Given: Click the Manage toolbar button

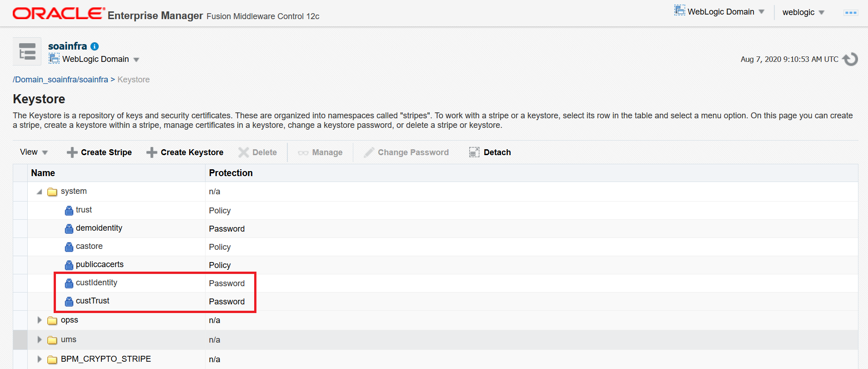Looking at the screenshot, I should (320, 152).
